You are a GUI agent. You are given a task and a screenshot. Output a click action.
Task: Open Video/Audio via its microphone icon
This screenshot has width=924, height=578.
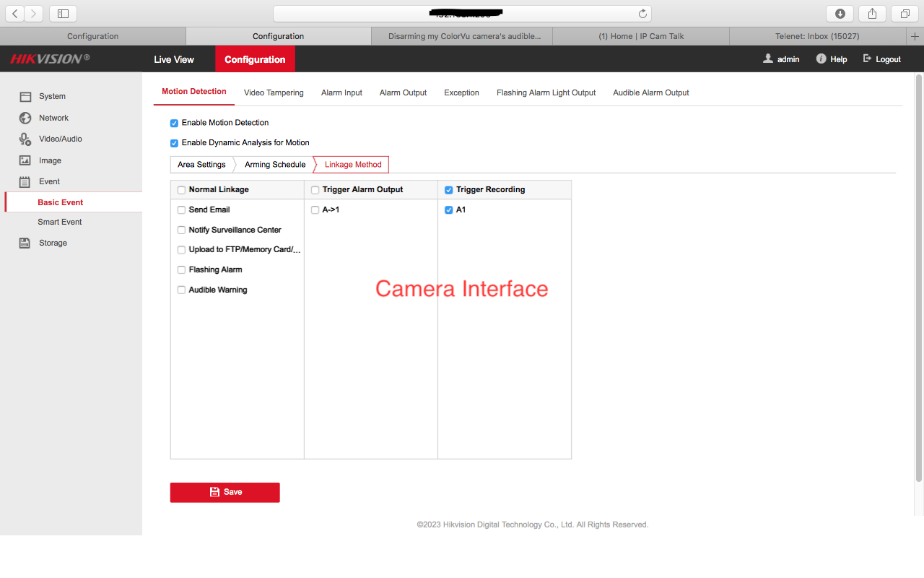(25, 139)
